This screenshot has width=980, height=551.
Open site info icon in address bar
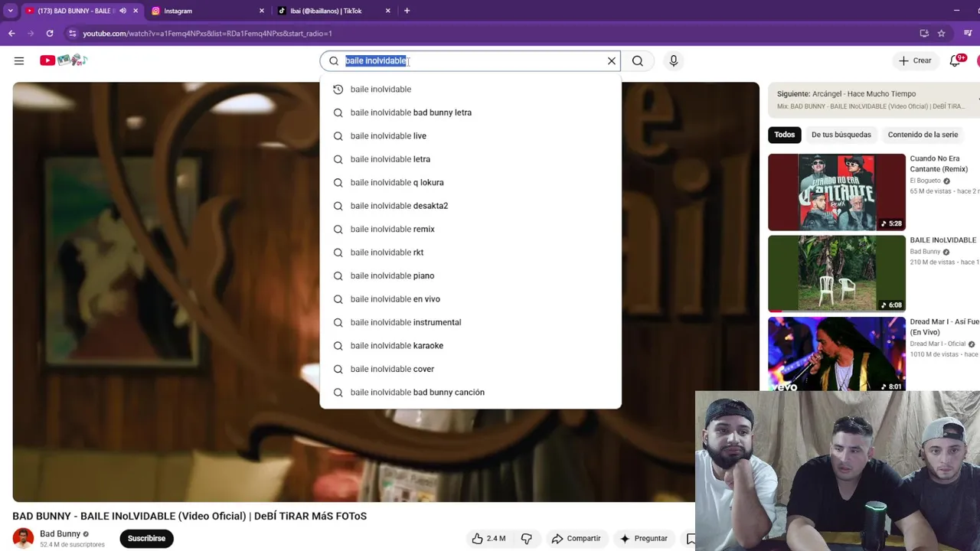73,34
